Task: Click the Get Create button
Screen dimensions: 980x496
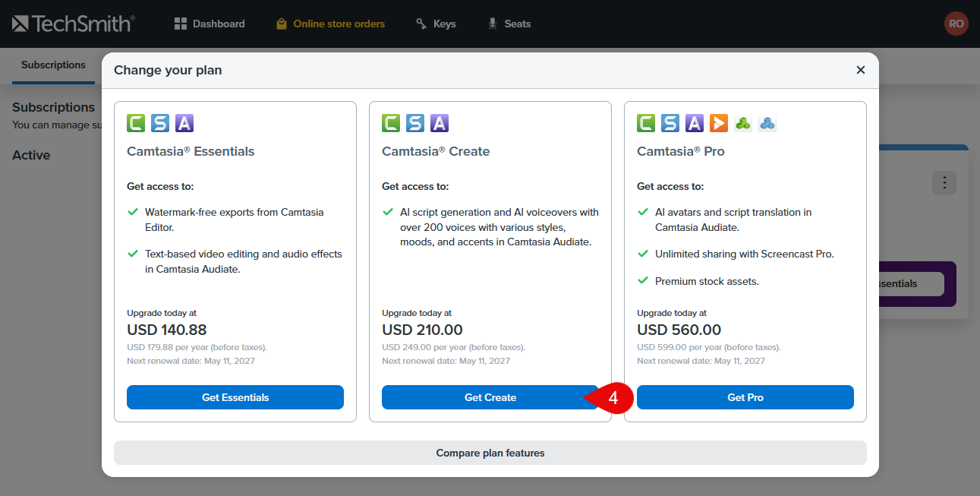Action: tap(490, 397)
